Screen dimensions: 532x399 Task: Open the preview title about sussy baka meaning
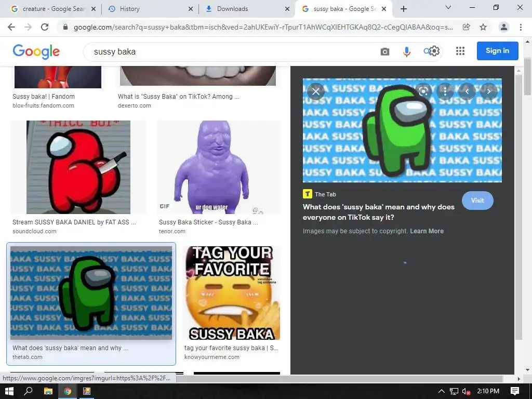point(379,212)
